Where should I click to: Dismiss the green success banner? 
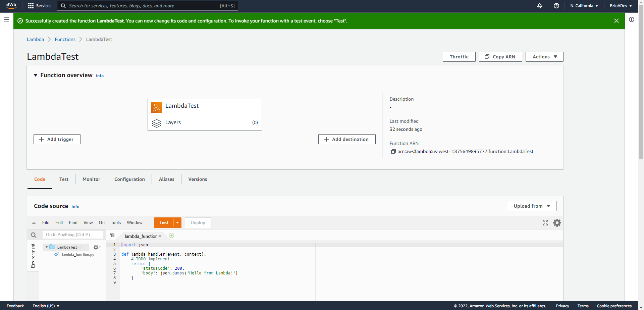616,21
